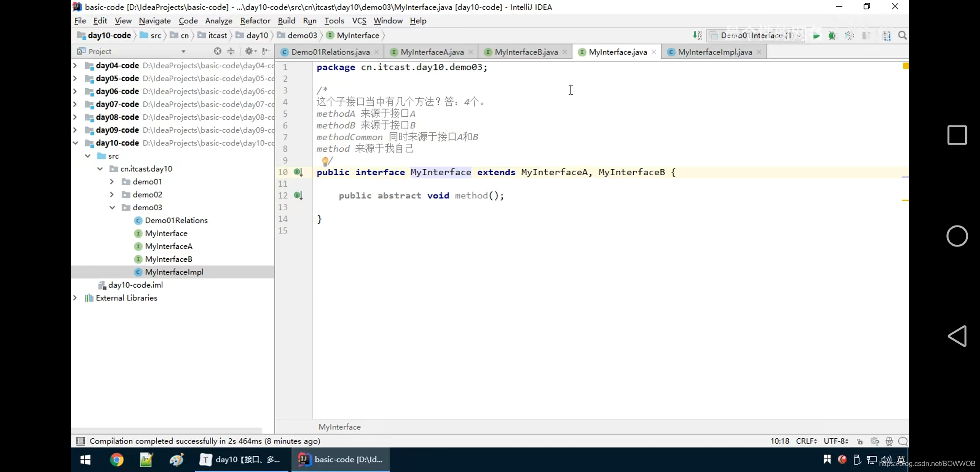Close the MyInterface.java tab
Screen dimensions: 980x472
point(654,52)
